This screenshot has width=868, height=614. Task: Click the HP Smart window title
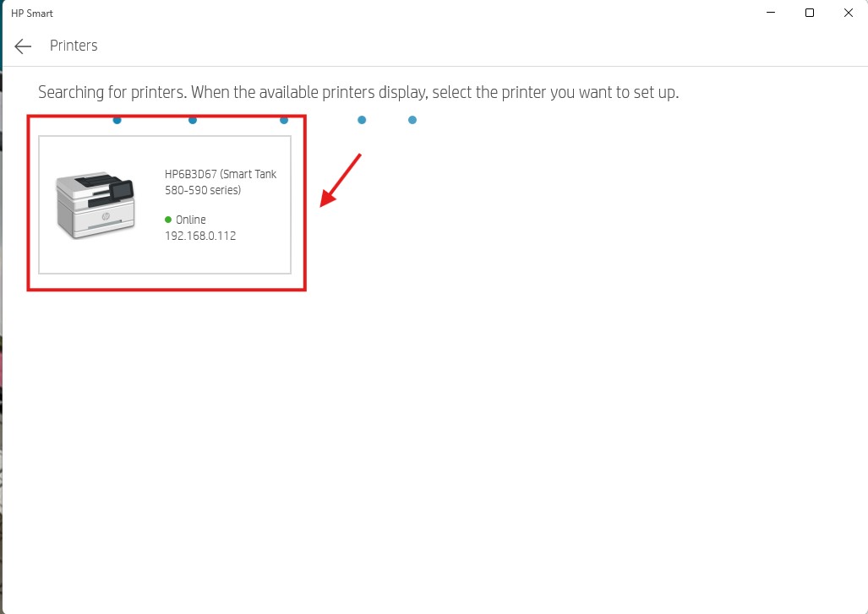32,14
